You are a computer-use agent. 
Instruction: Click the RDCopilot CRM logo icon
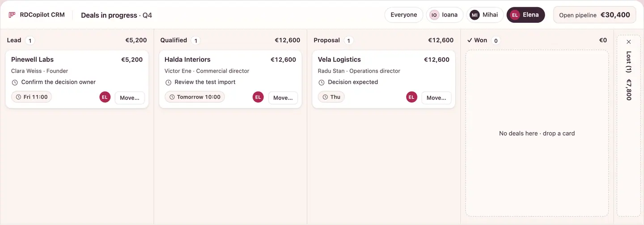coord(12,15)
